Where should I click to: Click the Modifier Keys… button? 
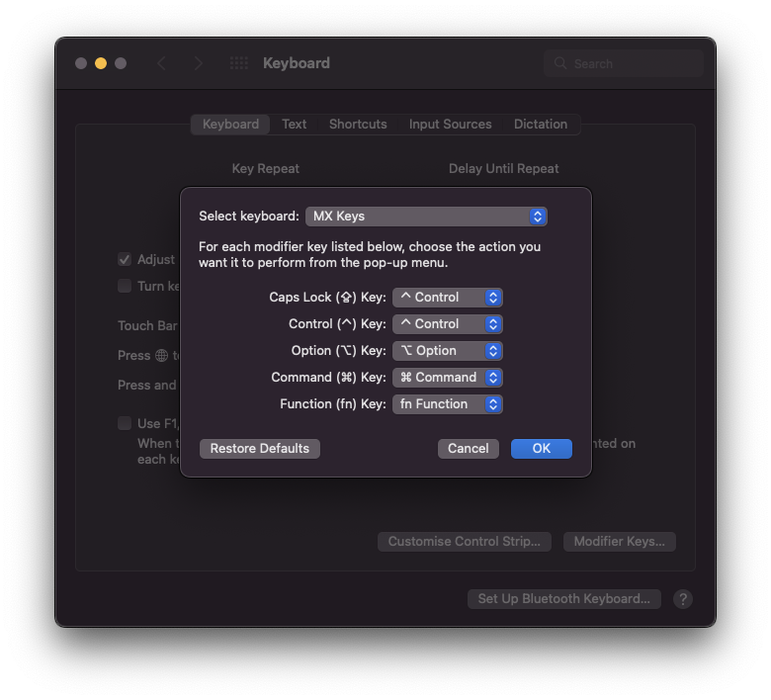pyautogui.click(x=619, y=542)
